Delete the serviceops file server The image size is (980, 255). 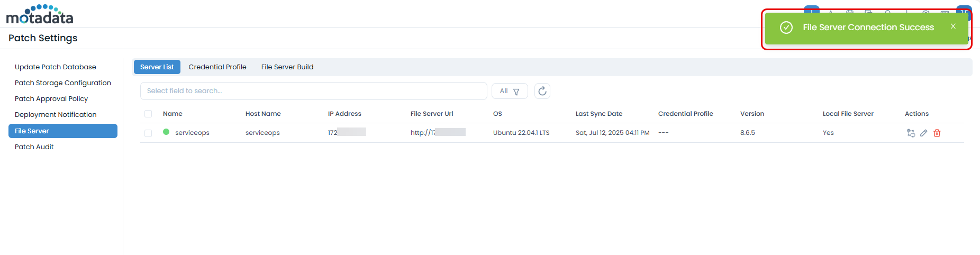click(x=937, y=133)
